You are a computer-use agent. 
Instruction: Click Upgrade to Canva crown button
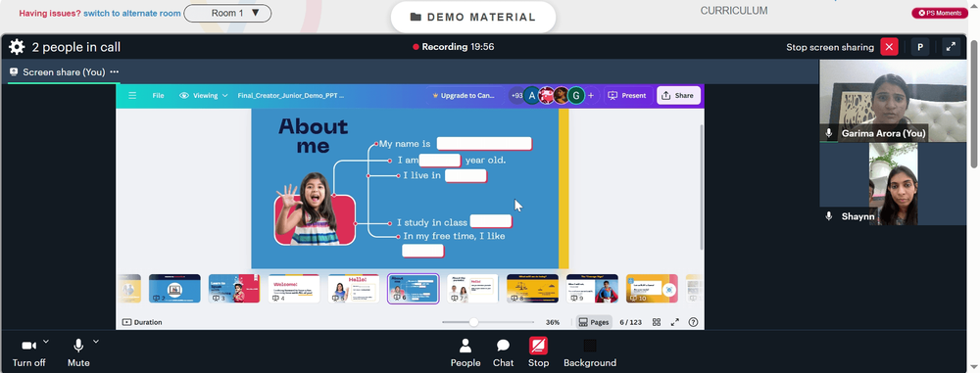[464, 96]
